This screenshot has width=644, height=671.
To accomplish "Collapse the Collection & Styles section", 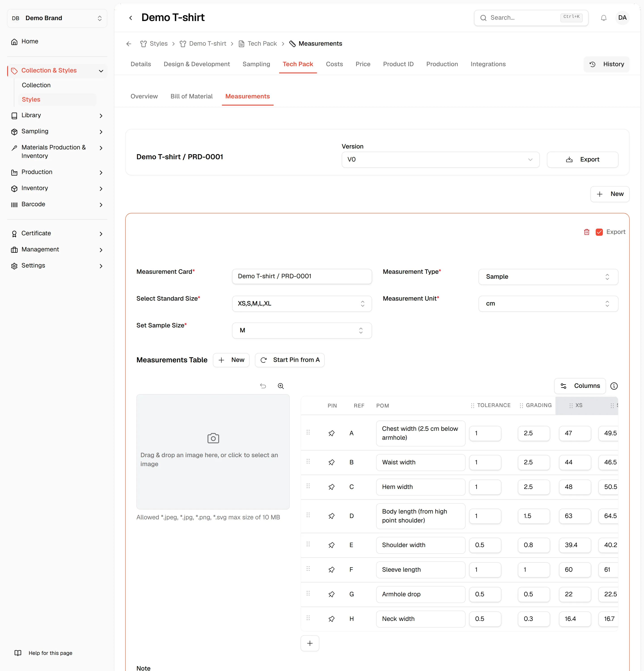I will click(x=57, y=70).
